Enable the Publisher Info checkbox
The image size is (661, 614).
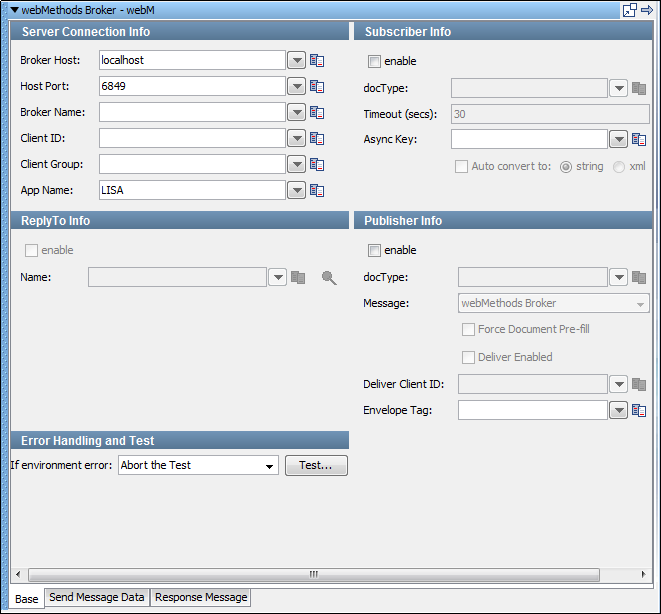(375, 250)
